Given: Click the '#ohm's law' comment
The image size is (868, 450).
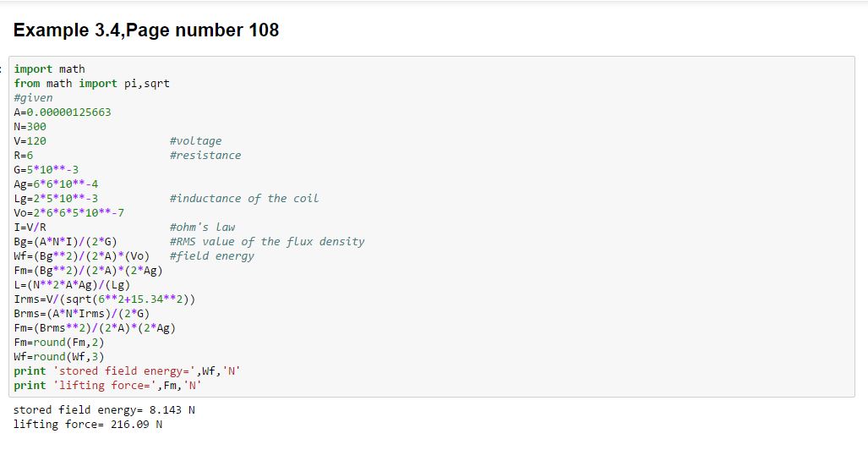Looking at the screenshot, I should click(202, 228).
